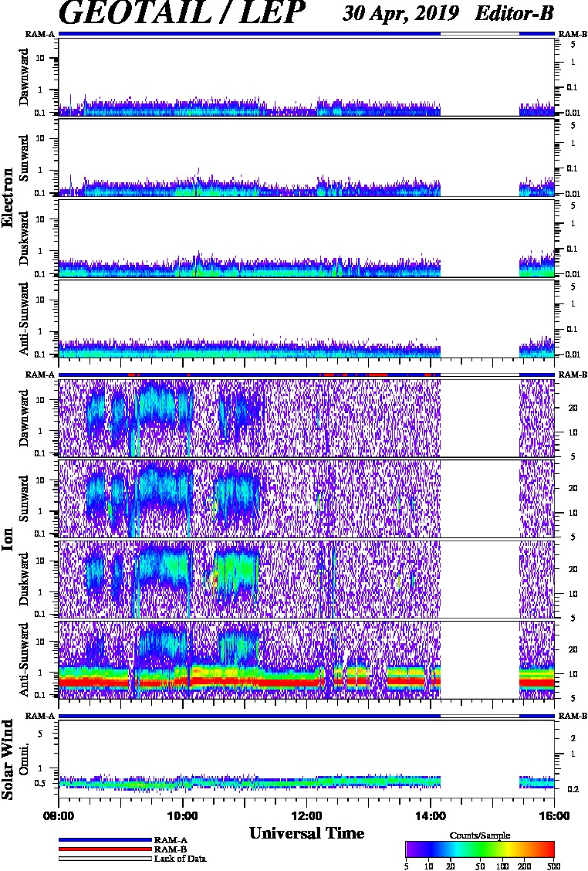Click the red RAM-B legend bar
The image size is (588, 871).
(105, 849)
